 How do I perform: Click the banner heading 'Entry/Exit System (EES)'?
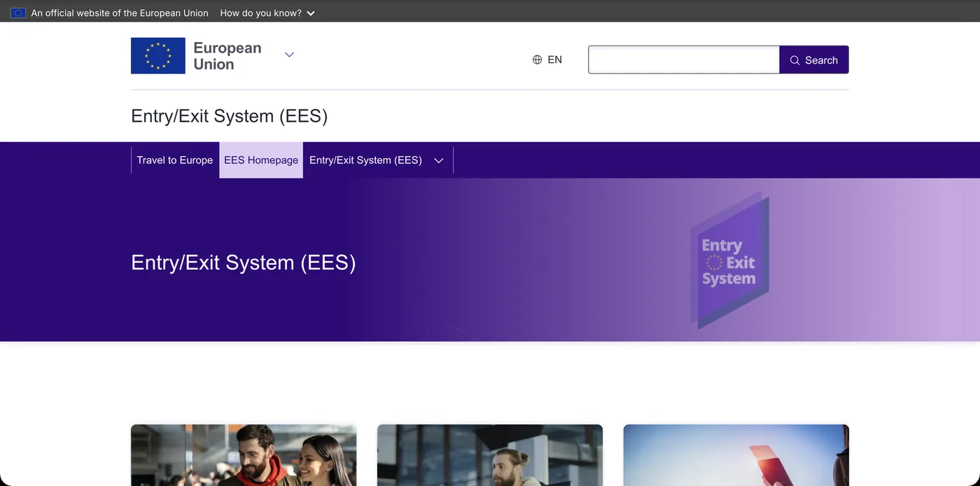coord(244,263)
